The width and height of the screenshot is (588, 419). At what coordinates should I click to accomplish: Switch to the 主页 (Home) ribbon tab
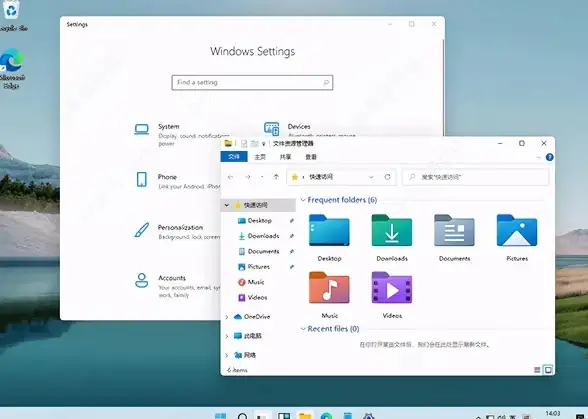[260, 157]
